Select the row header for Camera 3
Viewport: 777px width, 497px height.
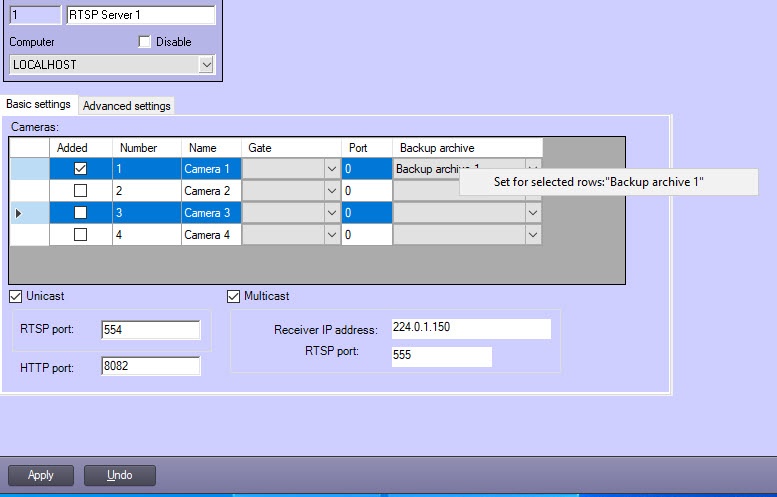coord(29,213)
